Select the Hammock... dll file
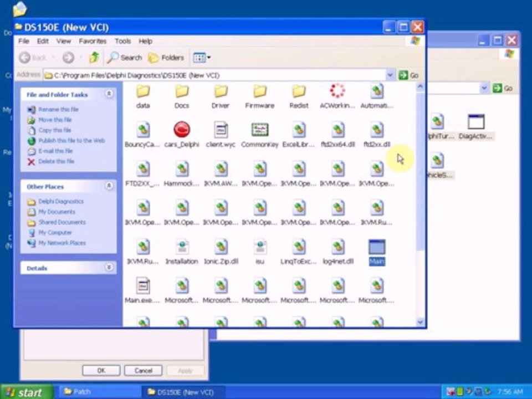The width and height of the screenshot is (532, 399). [182, 174]
